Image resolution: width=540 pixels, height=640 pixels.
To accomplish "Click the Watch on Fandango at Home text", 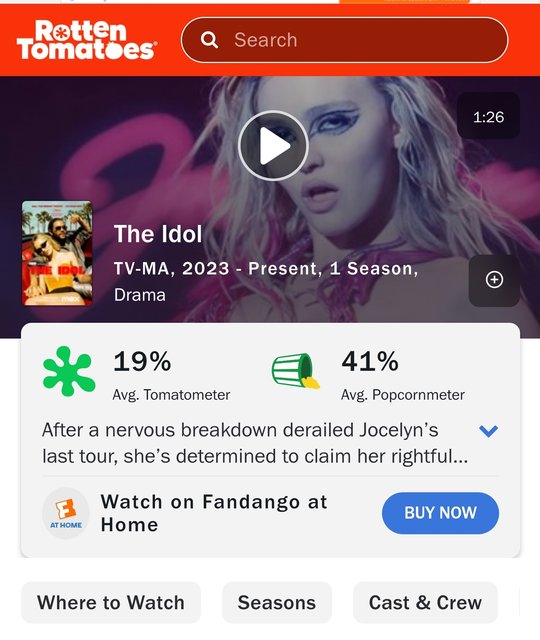I will (214, 513).
